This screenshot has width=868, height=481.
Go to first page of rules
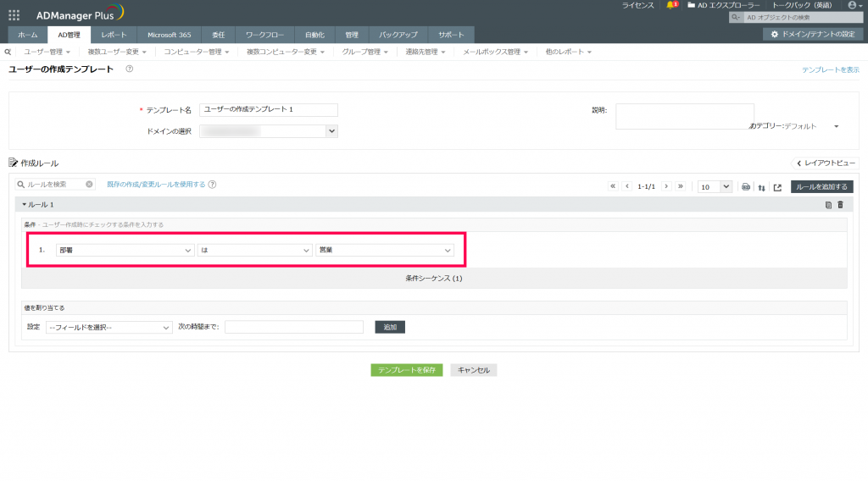pyautogui.click(x=613, y=186)
